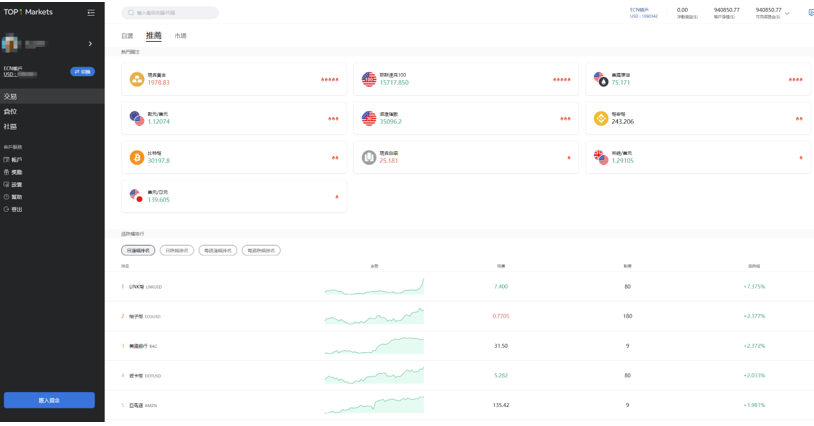Open the LINK row price chart
The image size is (814, 426).
pyautogui.click(x=374, y=287)
